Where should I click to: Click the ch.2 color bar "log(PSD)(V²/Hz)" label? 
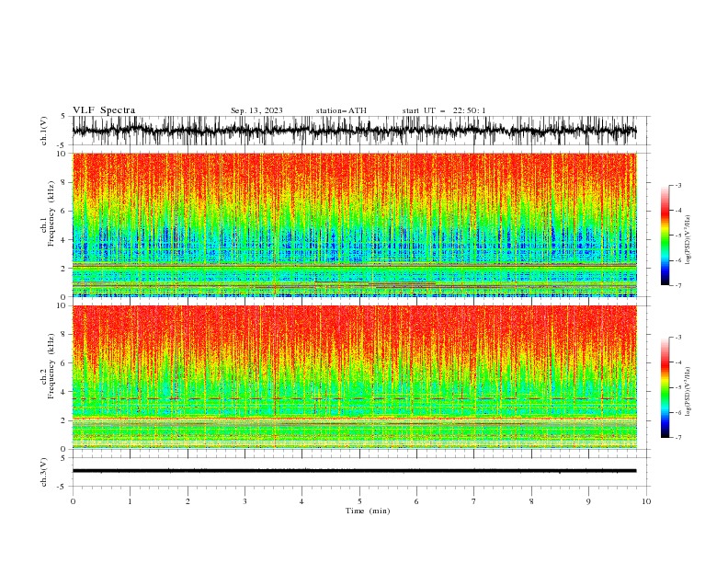click(688, 392)
